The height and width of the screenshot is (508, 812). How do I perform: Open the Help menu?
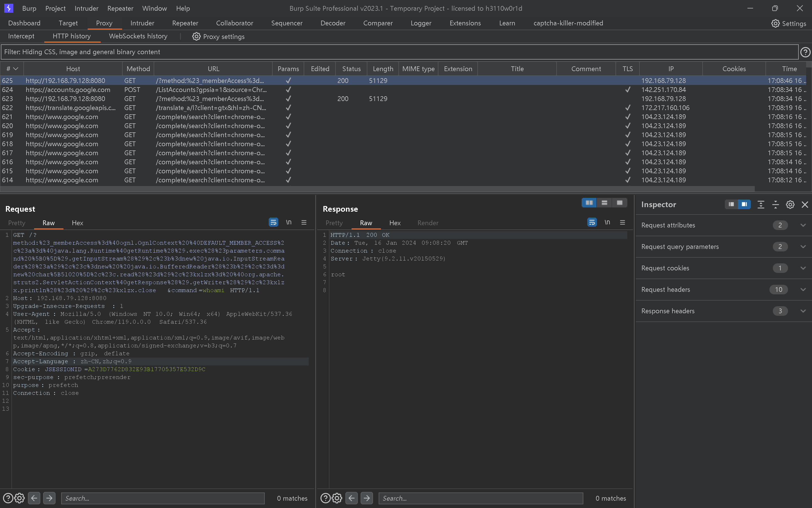tap(183, 8)
